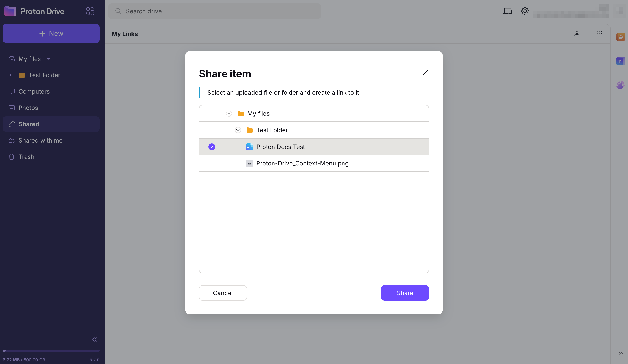Collapse the Test Folder node in dialog
This screenshot has height=364, width=628.
pos(238,130)
